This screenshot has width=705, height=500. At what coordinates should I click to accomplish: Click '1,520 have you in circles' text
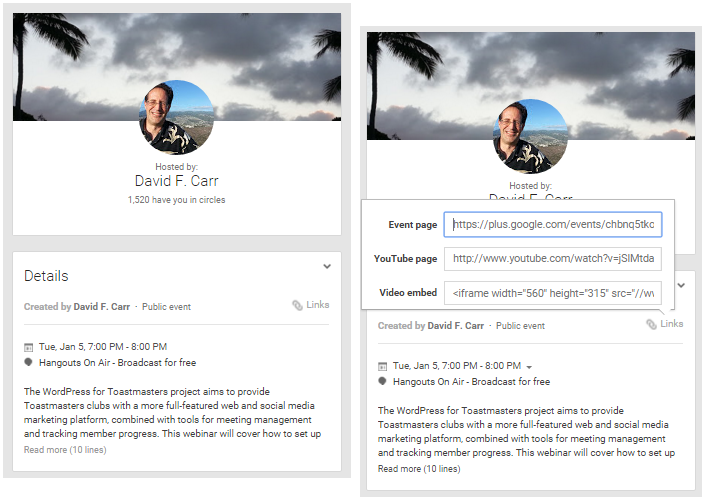point(176,200)
